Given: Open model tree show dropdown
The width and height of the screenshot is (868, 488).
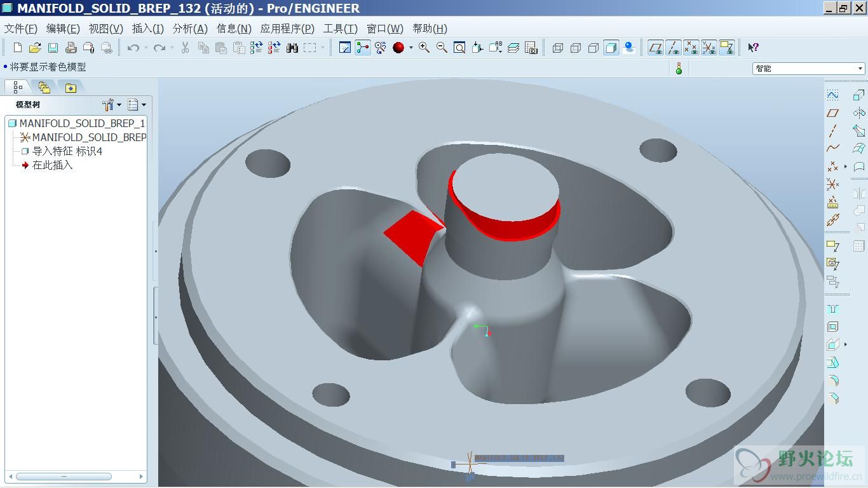Looking at the screenshot, I should click(137, 105).
